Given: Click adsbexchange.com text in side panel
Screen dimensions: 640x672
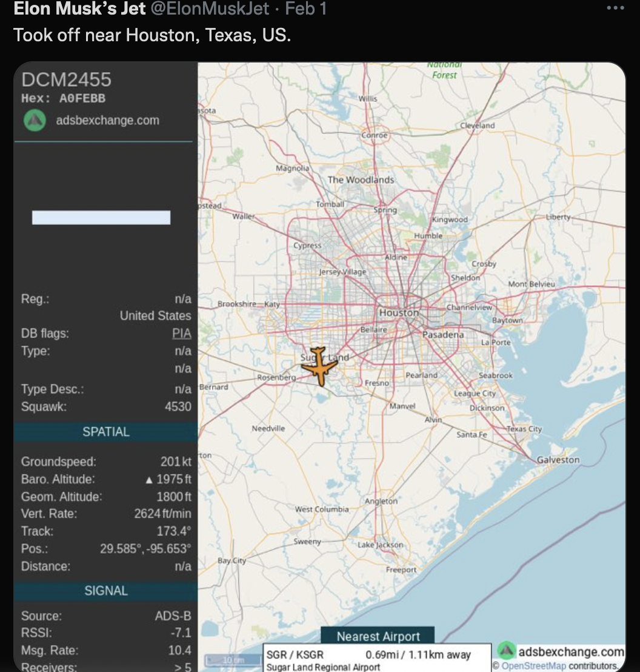Looking at the screenshot, I should 107,121.
